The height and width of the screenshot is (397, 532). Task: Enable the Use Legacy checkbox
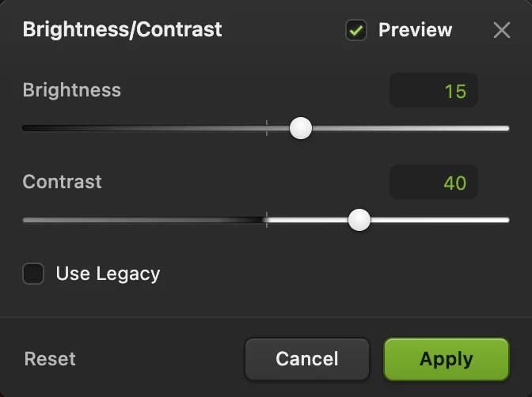click(33, 274)
